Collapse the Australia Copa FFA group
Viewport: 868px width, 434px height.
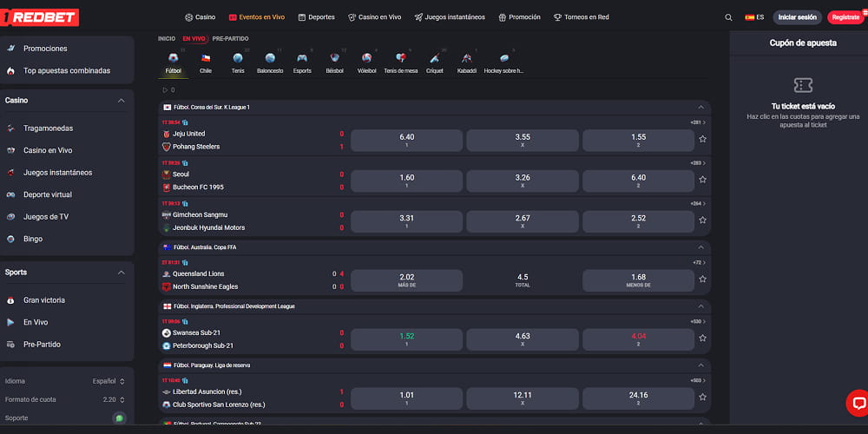pos(700,247)
